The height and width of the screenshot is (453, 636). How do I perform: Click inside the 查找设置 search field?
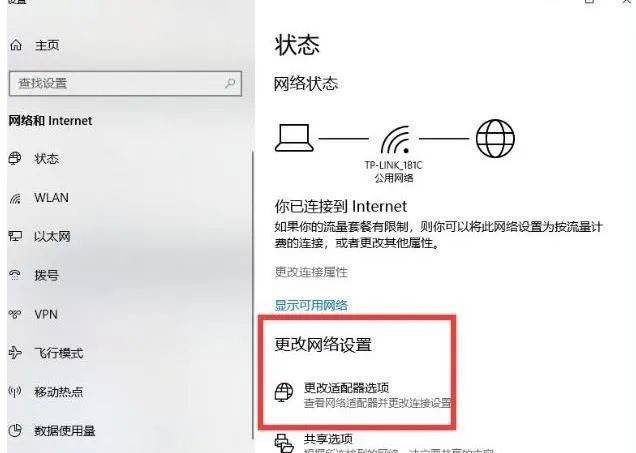tap(125, 84)
